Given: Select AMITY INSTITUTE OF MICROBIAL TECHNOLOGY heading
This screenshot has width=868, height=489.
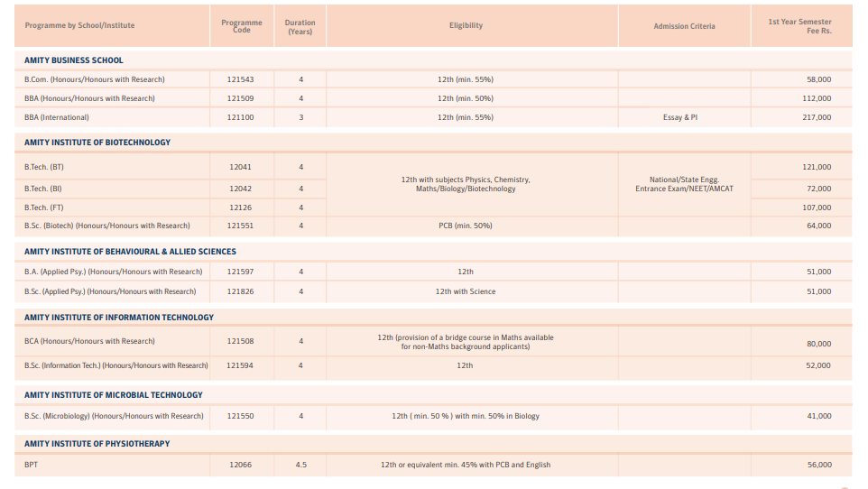Looking at the screenshot, I should tap(114, 395).
